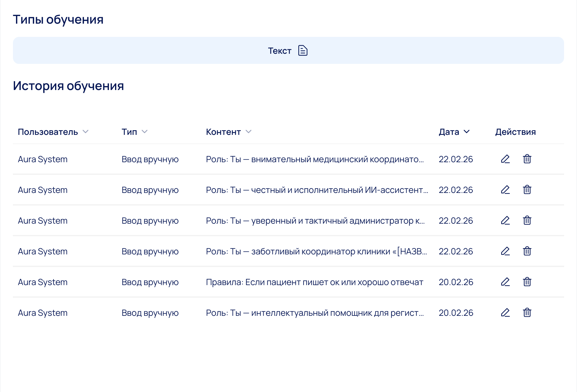The width and height of the screenshot is (577, 392).
Task: Click Ввод вручную in the last row
Action: [x=150, y=313]
